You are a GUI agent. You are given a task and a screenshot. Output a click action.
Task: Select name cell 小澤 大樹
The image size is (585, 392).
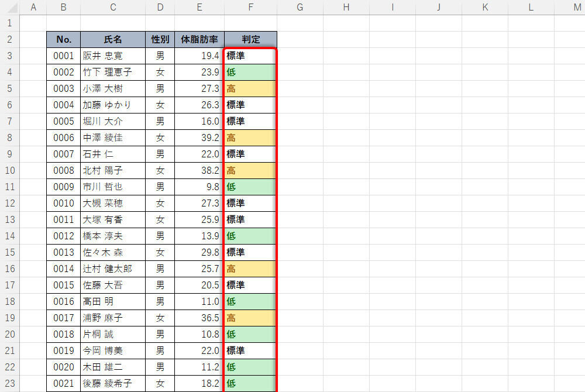[x=113, y=89]
